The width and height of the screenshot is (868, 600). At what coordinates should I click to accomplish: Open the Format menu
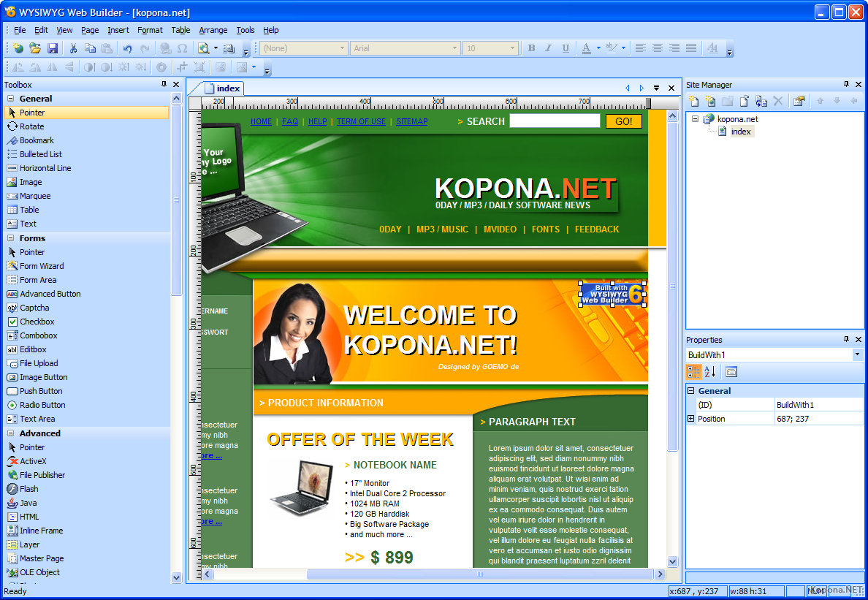pyautogui.click(x=150, y=30)
